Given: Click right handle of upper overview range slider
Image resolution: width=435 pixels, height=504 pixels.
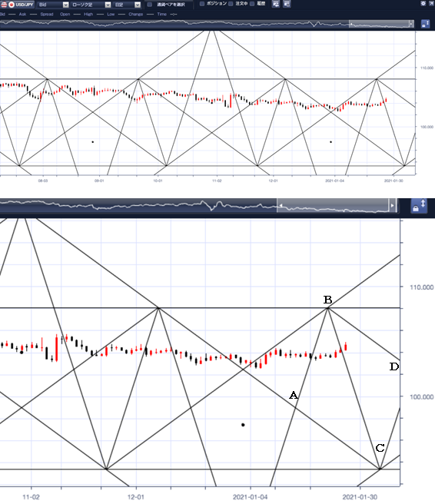Looking at the screenshot, I should coord(411,24).
